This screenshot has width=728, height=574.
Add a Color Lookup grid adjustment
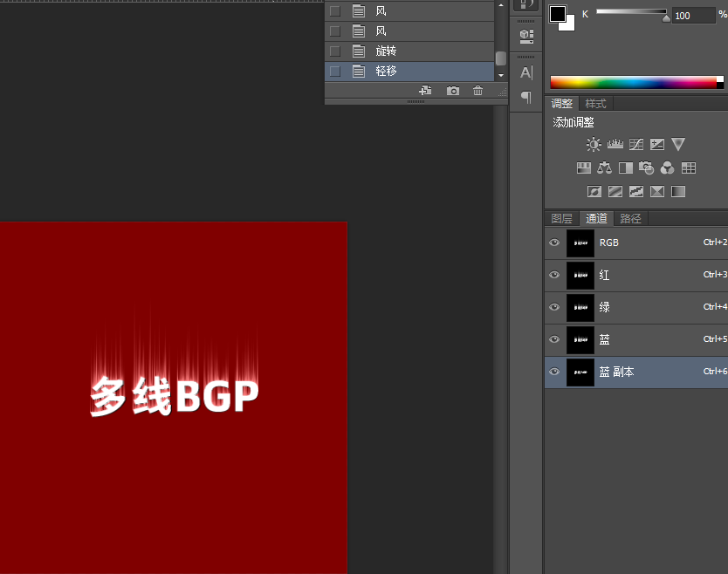coord(689,168)
